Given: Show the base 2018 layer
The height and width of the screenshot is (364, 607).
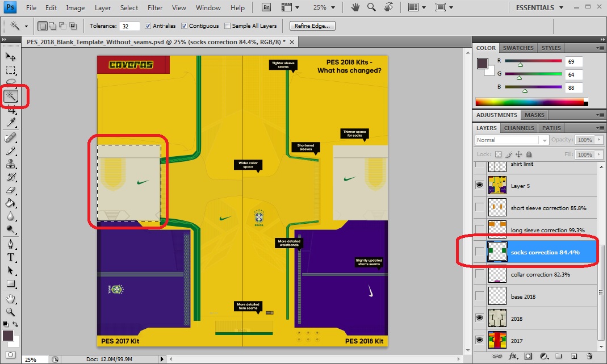Looking at the screenshot, I should point(480,296).
